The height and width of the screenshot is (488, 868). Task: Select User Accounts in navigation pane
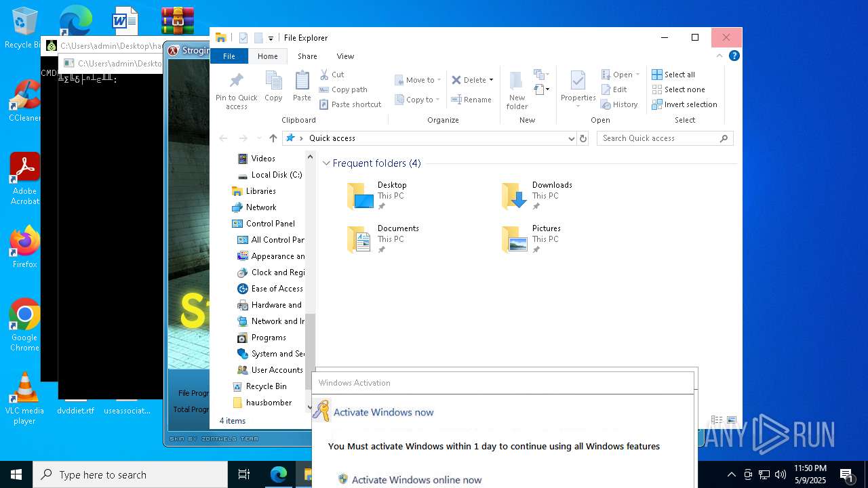pyautogui.click(x=277, y=370)
